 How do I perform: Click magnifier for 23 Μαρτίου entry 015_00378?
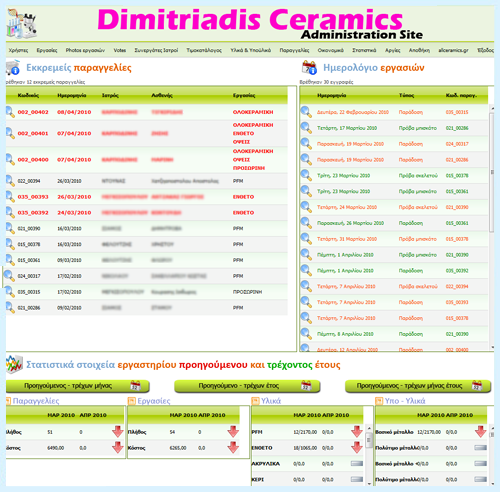click(306, 175)
